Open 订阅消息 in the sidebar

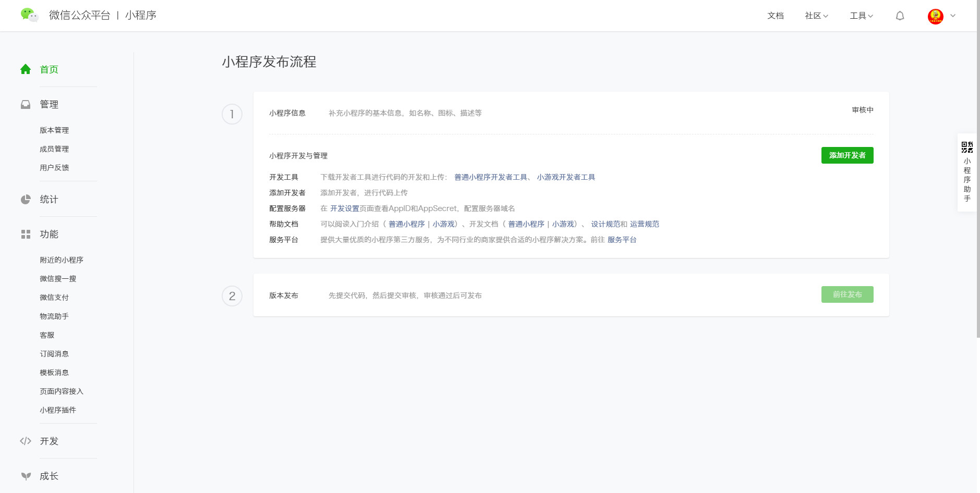[54, 354]
